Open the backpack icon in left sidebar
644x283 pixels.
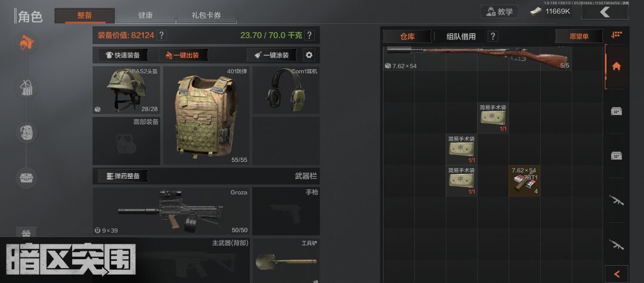click(x=27, y=132)
